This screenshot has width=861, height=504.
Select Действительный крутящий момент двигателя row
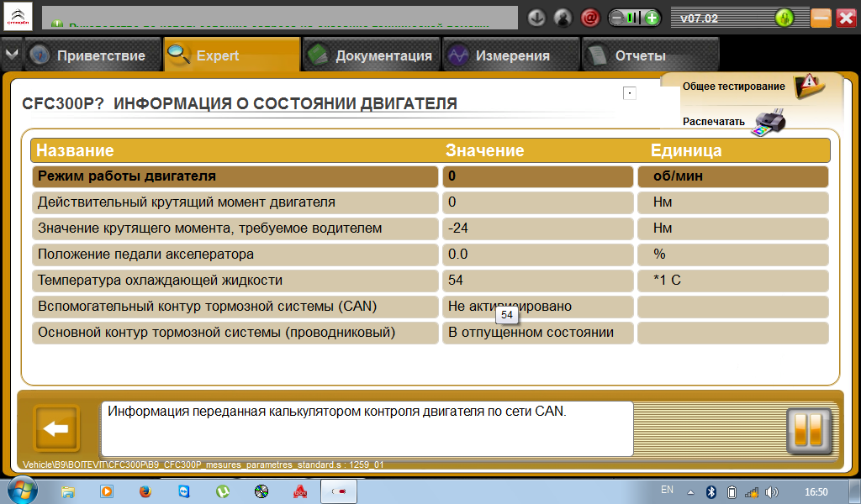(235, 202)
